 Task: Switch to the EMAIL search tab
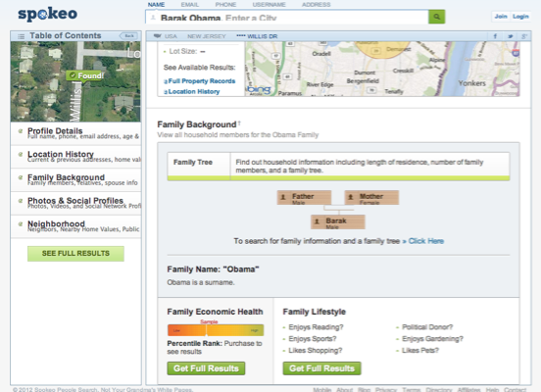(190, 5)
